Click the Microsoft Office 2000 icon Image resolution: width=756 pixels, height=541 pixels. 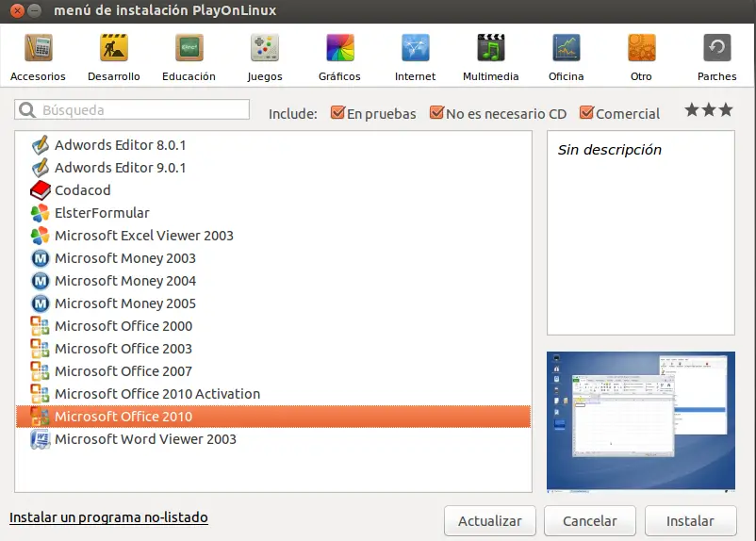tap(40, 326)
